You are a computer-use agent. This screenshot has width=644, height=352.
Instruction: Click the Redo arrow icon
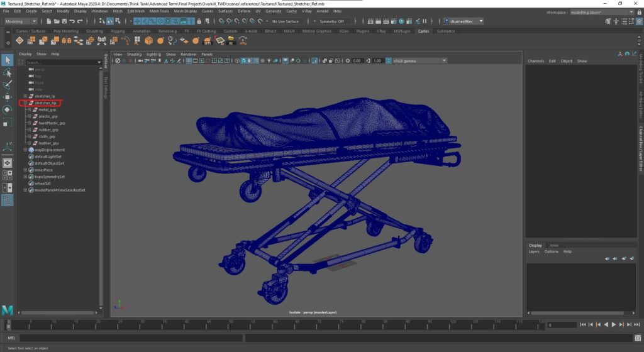coord(80,21)
